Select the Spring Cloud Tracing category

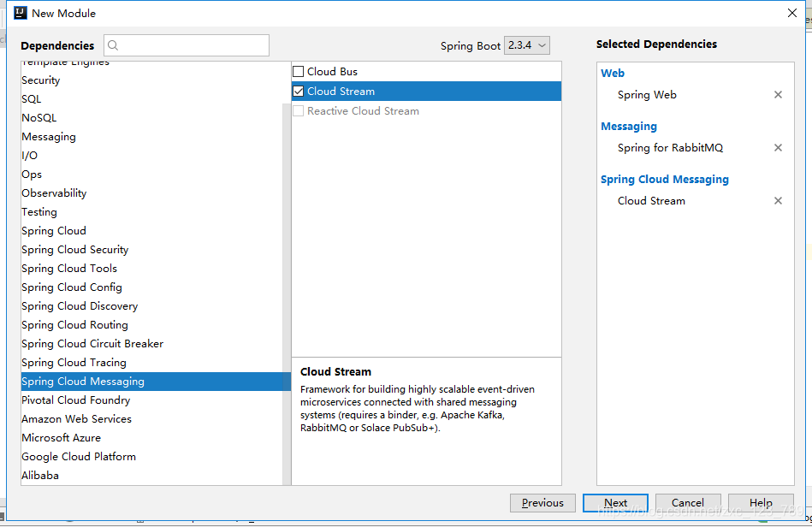[152, 363]
